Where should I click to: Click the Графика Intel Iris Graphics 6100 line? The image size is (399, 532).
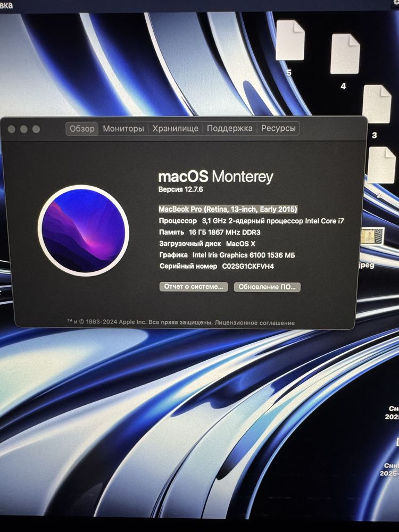(227, 255)
